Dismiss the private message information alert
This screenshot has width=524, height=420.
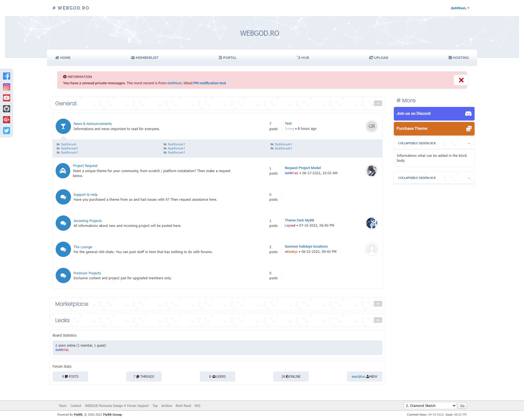(x=461, y=80)
